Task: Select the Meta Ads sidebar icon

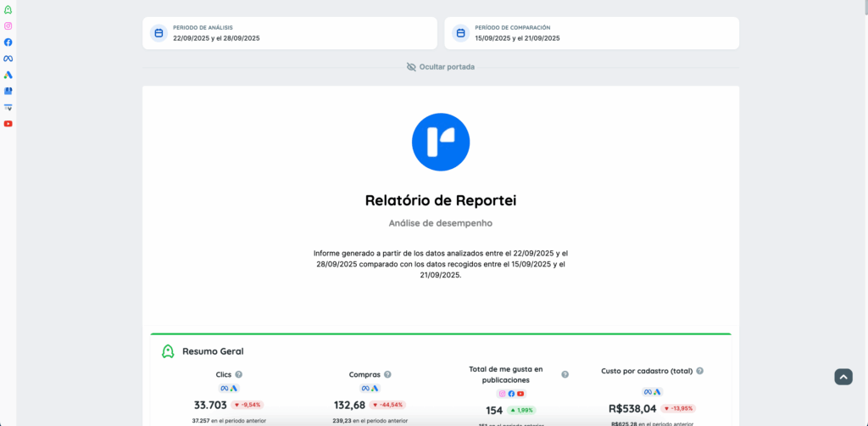Action: coord(8,59)
